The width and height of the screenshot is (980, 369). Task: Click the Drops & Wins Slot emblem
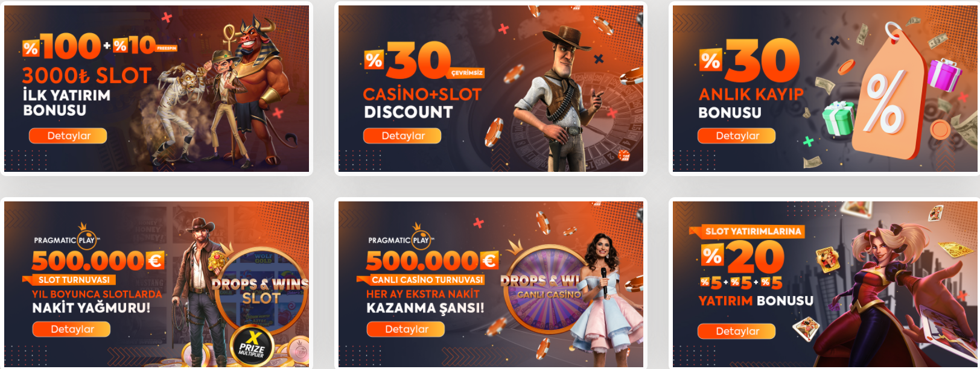click(x=261, y=289)
